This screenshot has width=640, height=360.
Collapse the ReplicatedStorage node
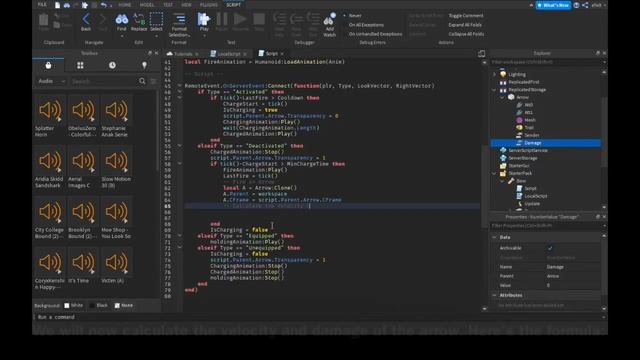click(494, 90)
